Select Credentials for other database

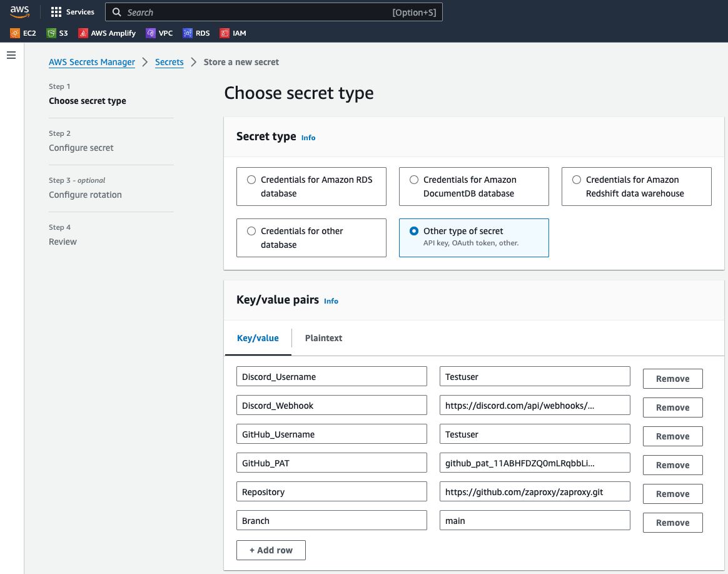pyautogui.click(x=311, y=237)
